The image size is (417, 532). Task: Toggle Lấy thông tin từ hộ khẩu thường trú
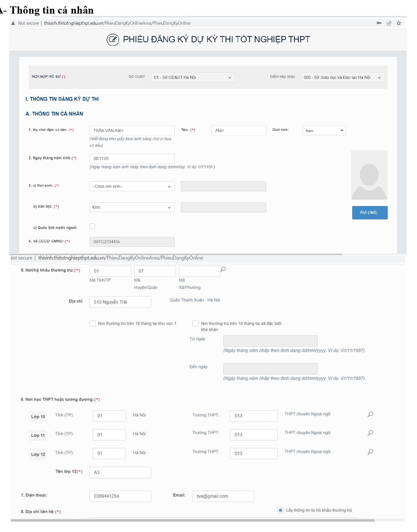click(x=280, y=510)
